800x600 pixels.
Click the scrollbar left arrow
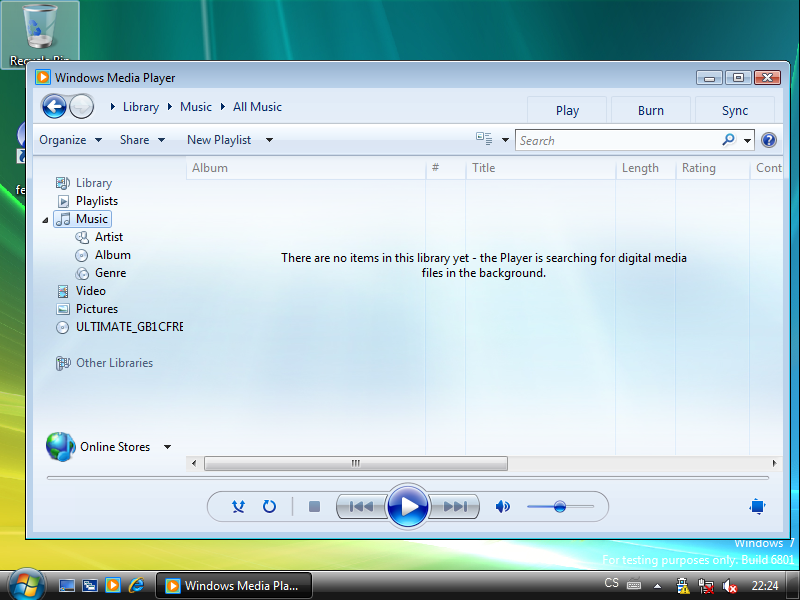point(193,463)
